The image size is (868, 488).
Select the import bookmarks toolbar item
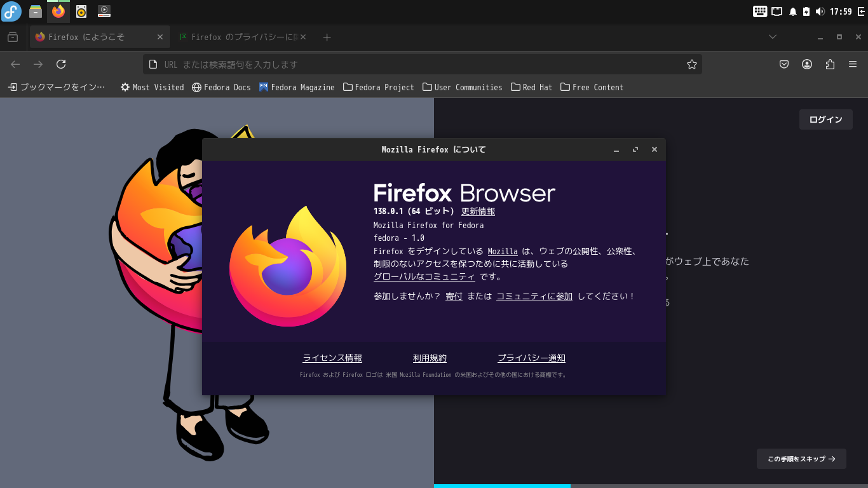(x=57, y=87)
